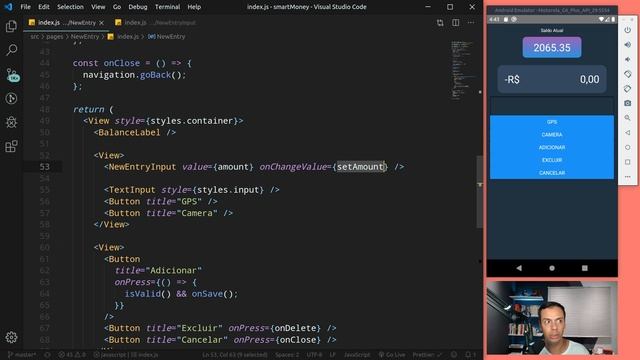Open the Go menu
The image size is (640, 360).
(117, 7)
